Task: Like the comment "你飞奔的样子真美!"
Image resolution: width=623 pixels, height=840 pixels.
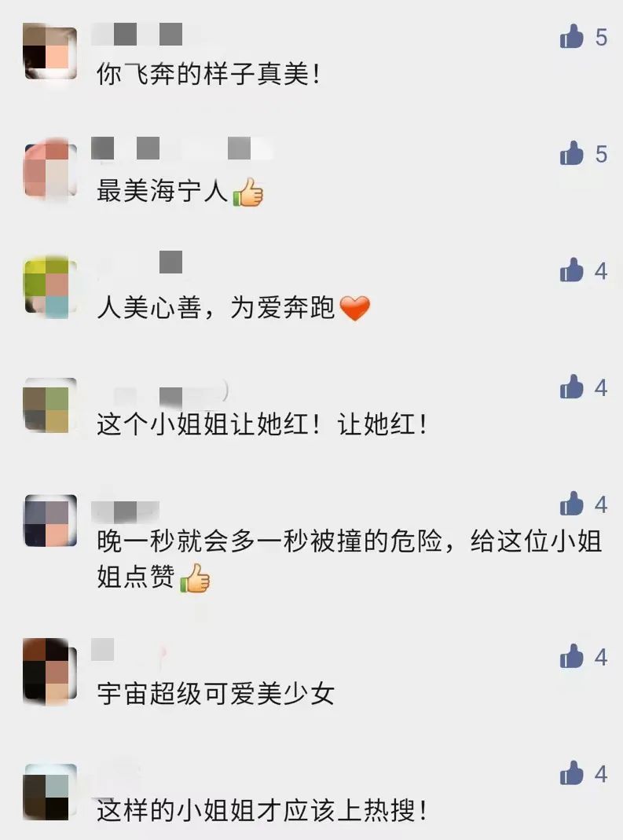Action: click(571, 37)
